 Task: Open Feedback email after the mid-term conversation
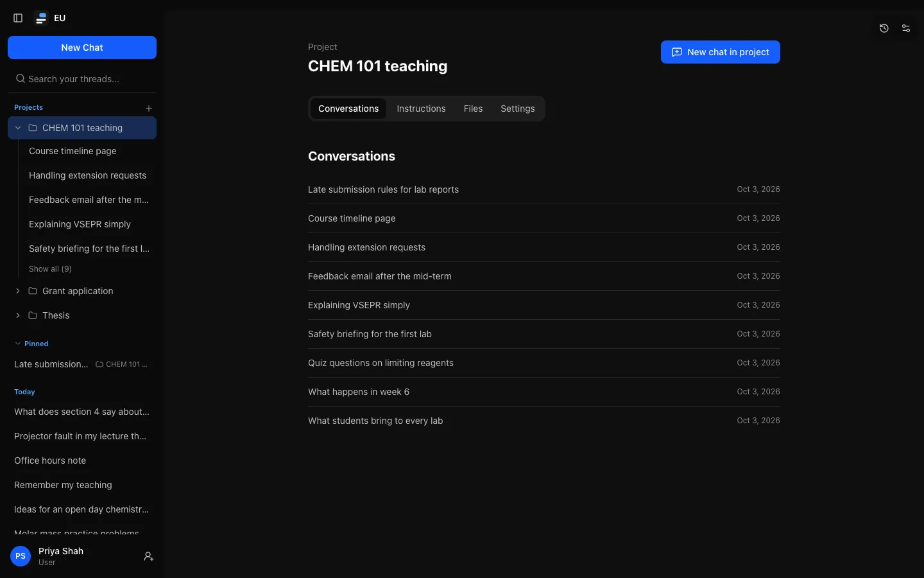point(544,276)
